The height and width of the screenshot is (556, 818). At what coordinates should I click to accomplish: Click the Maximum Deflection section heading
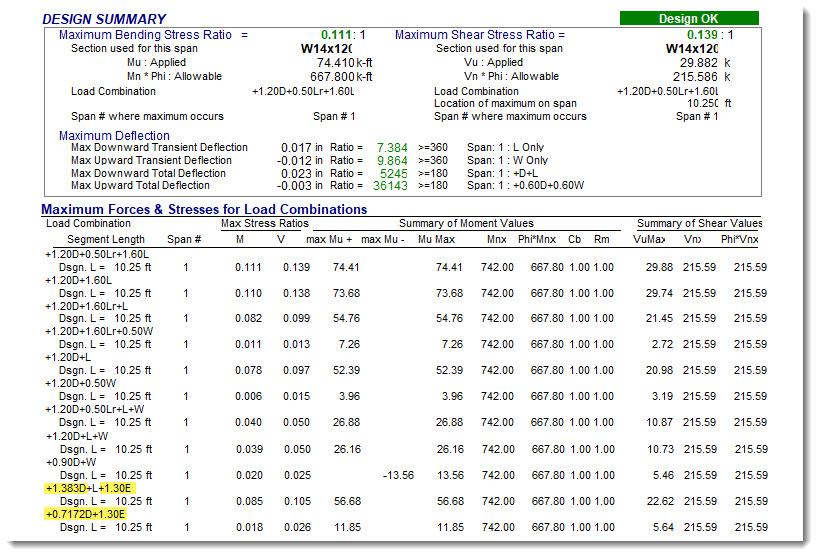[114, 135]
